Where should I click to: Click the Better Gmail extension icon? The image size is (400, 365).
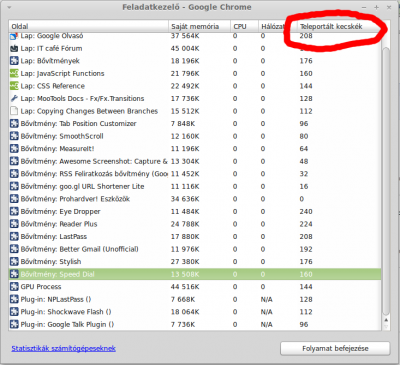click(x=14, y=249)
